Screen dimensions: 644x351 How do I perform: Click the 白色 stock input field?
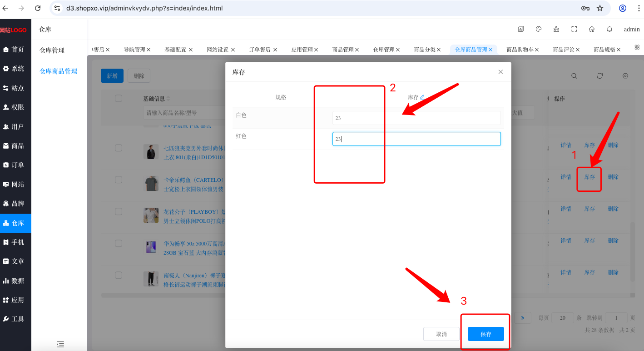416,118
